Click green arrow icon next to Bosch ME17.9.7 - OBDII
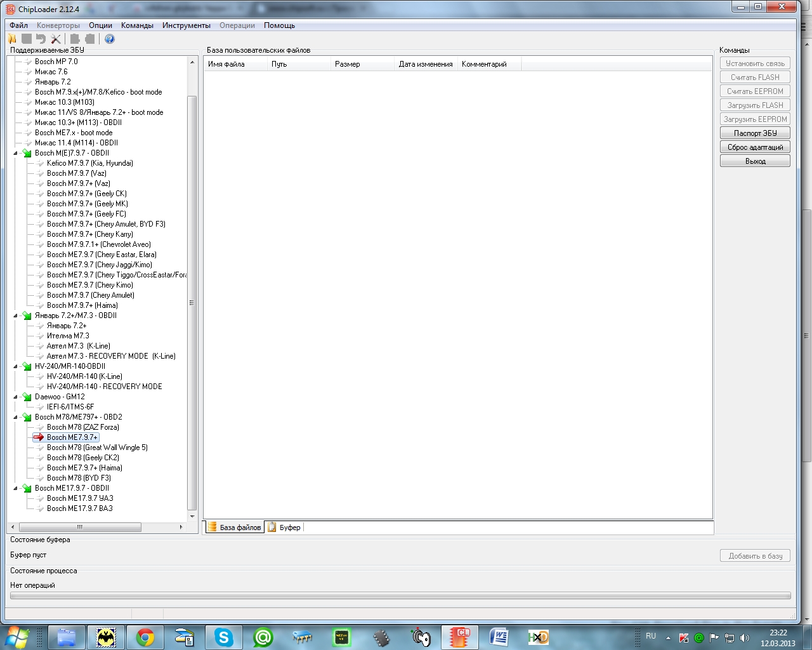 pyautogui.click(x=27, y=488)
